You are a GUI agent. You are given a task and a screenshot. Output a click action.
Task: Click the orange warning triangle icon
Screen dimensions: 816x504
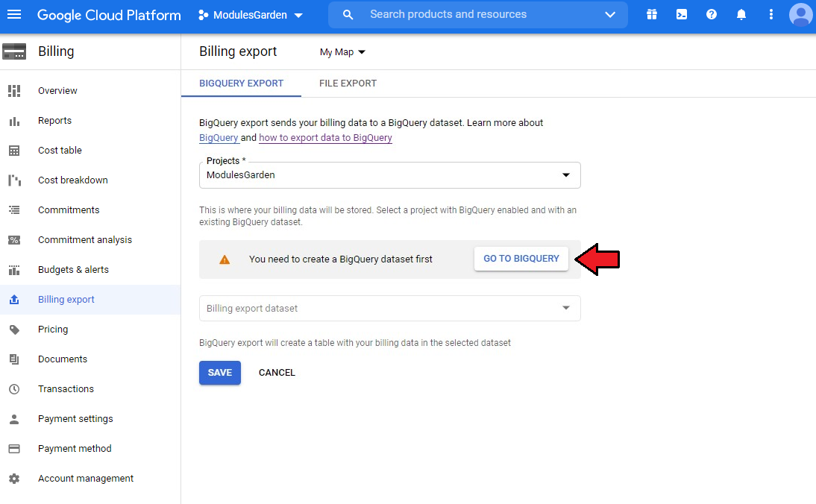225,259
